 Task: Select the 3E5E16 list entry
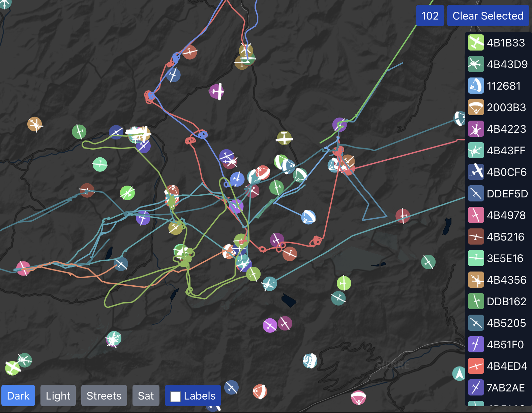coord(497,258)
